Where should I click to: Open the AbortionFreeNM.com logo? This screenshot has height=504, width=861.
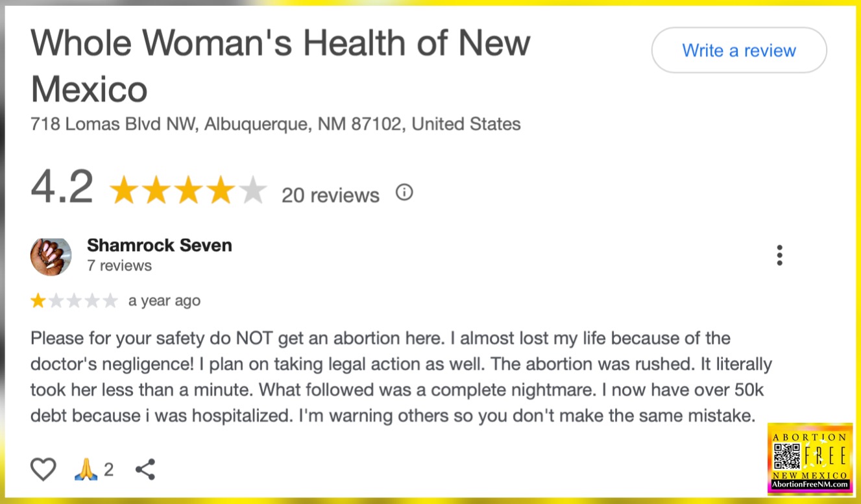[810, 460]
